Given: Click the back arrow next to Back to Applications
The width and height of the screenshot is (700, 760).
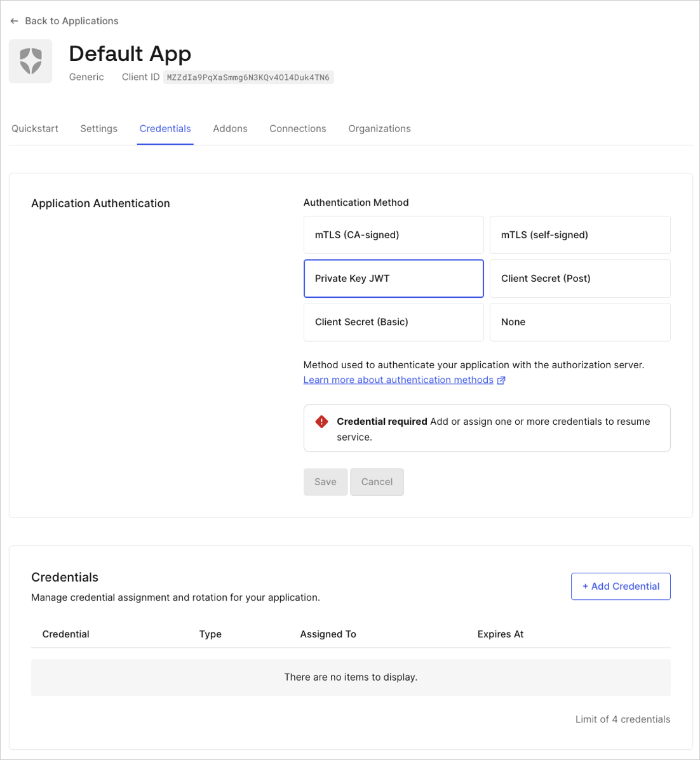Looking at the screenshot, I should click(14, 20).
